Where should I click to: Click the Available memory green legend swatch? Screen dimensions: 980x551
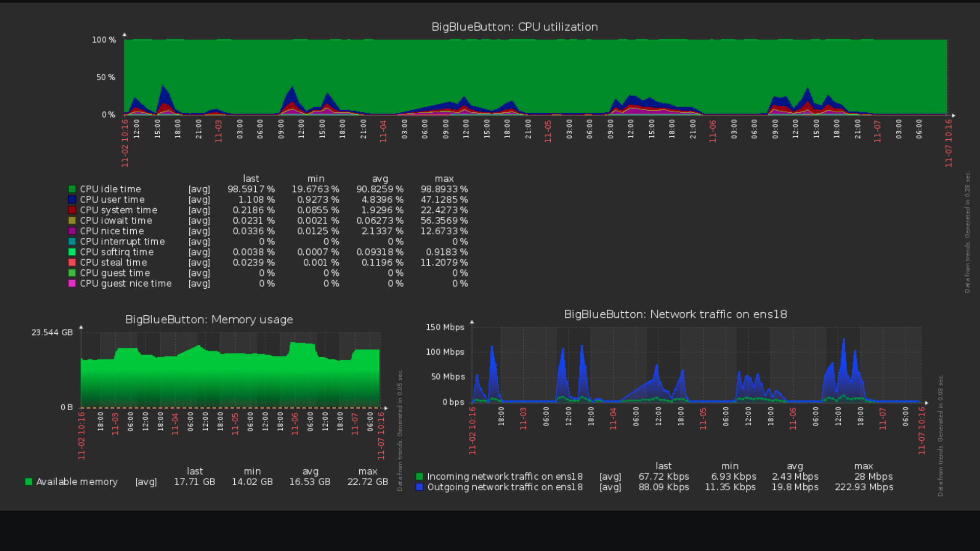tap(29, 482)
